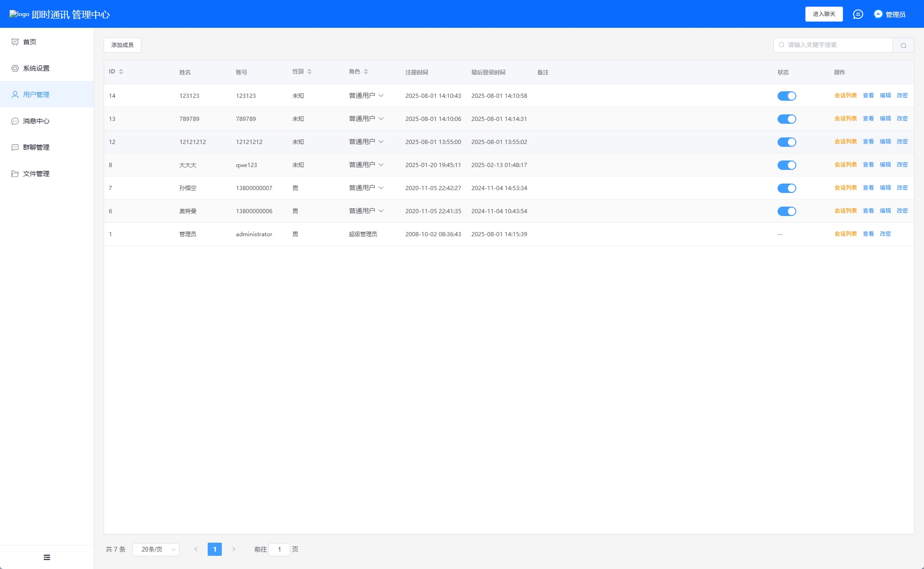The height and width of the screenshot is (569, 924).
Task: Open role dropdown for user qwe123
Action: tap(366, 165)
